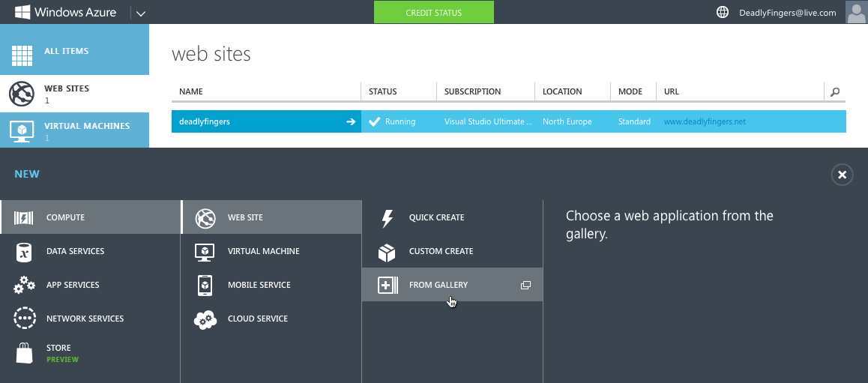Click the Windows Azure logo
Viewport: 868px width, 383px height.
tap(66, 12)
